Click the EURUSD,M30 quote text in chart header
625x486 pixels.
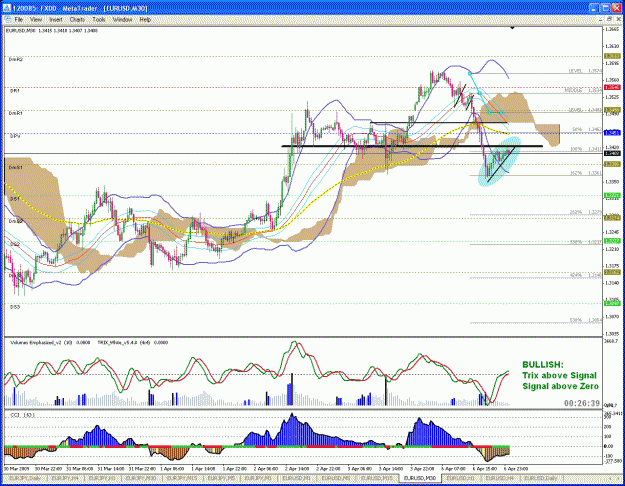[52, 30]
